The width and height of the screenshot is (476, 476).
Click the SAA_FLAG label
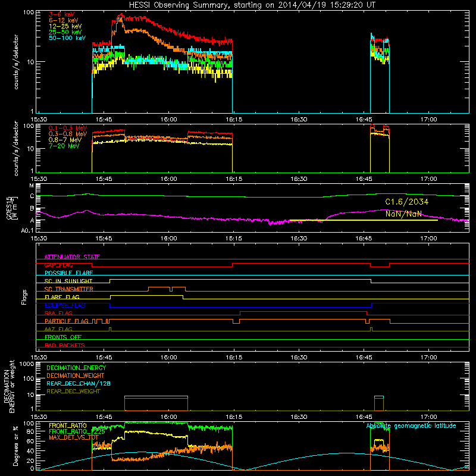click(x=58, y=313)
